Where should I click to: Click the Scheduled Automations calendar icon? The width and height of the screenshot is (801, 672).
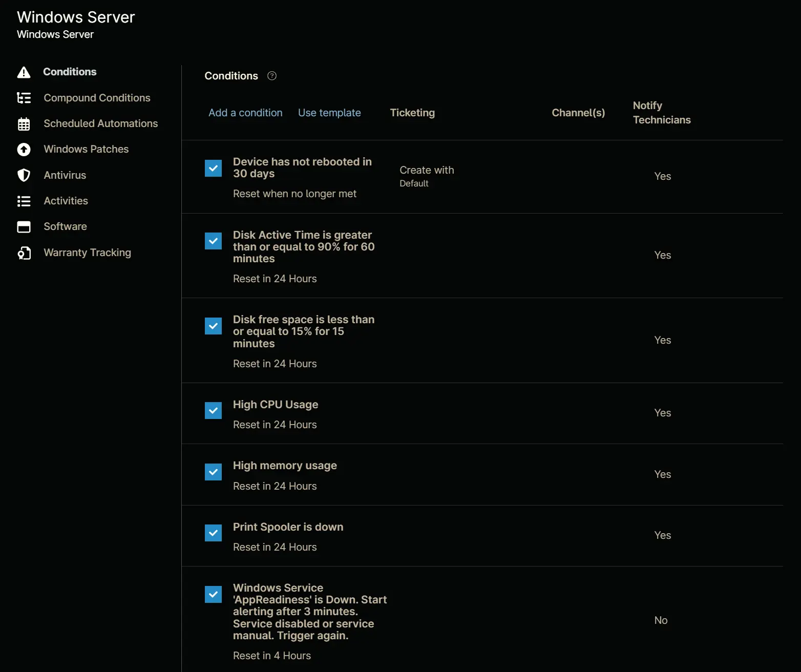[x=24, y=124]
